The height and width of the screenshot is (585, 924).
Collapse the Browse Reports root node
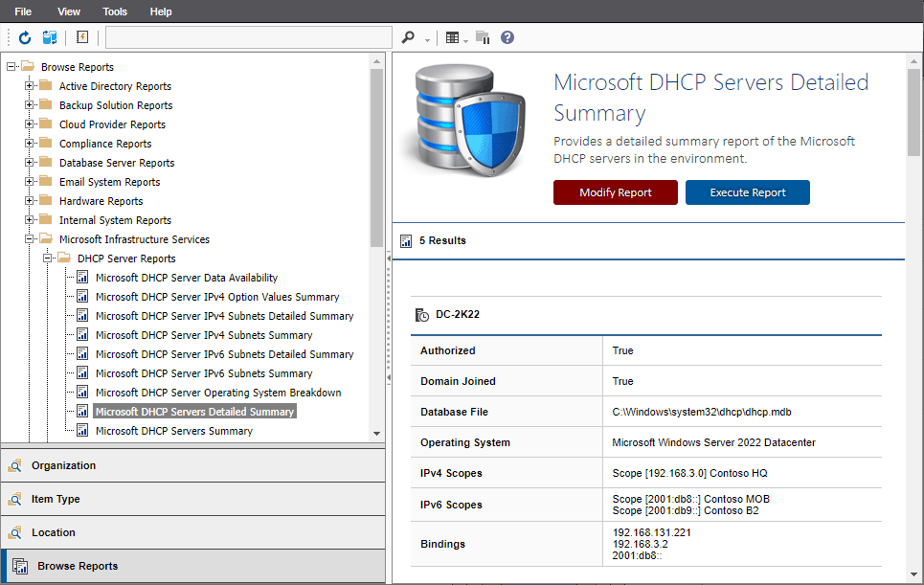click(x=11, y=67)
